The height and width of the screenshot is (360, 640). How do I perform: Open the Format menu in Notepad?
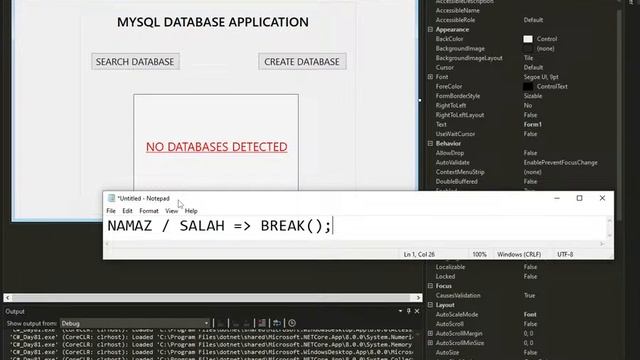(149, 211)
